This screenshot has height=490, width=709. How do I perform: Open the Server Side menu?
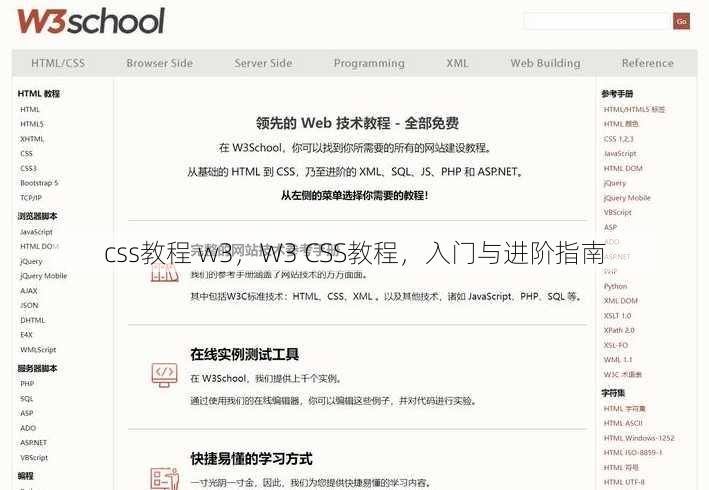263,63
